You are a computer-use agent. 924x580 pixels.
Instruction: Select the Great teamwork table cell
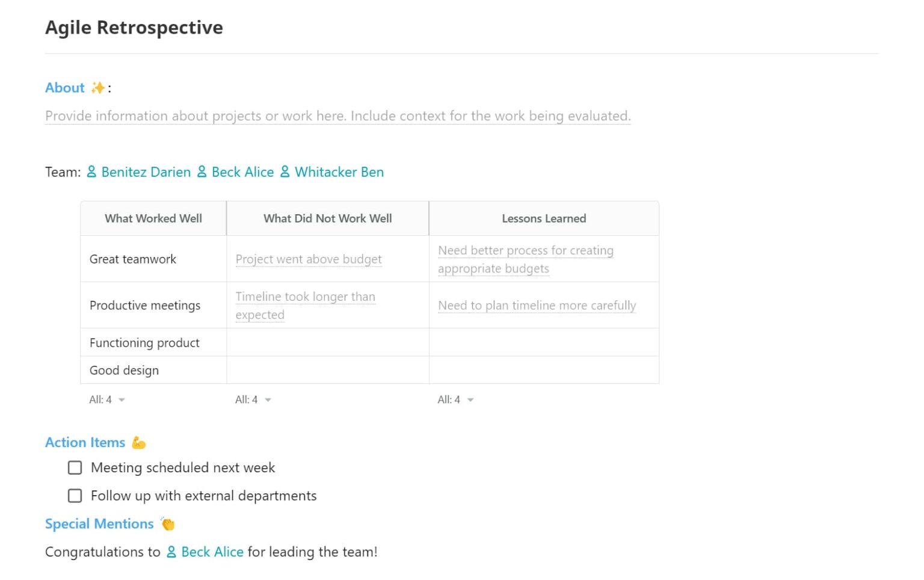point(133,259)
